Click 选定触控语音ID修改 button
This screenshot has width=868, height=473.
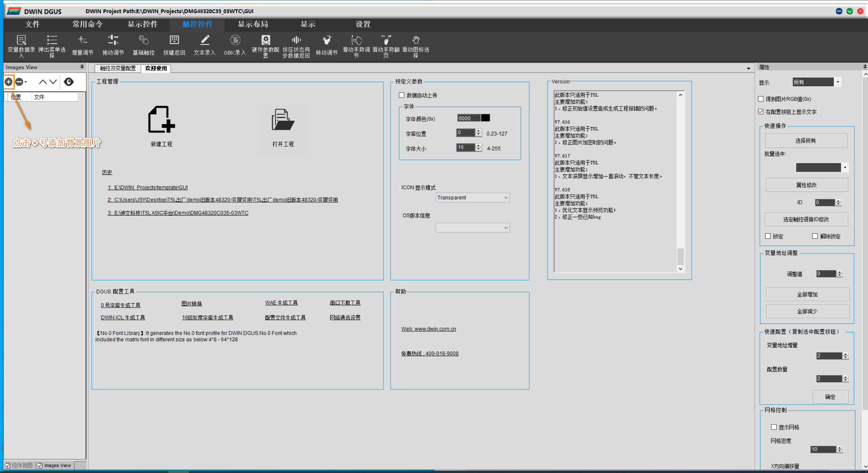tap(806, 220)
